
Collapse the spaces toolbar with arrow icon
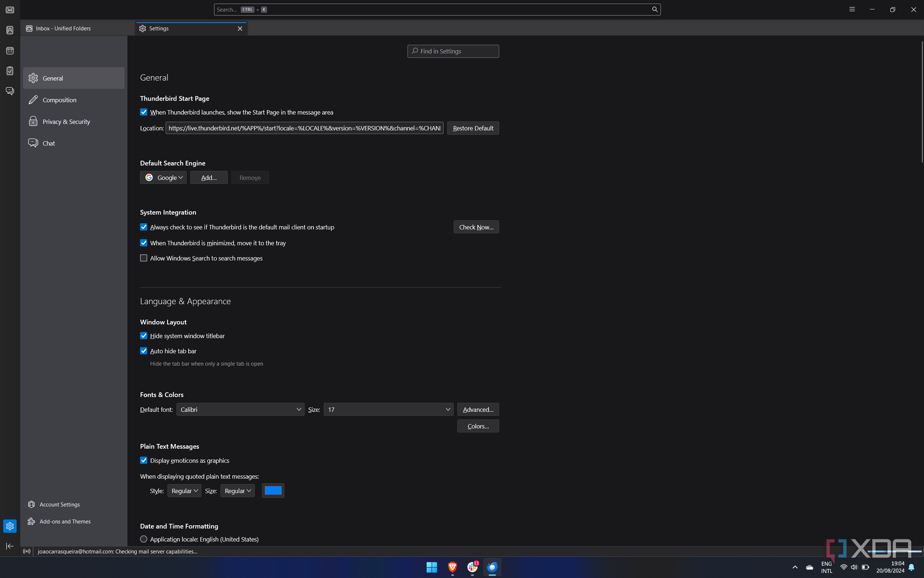(x=10, y=546)
